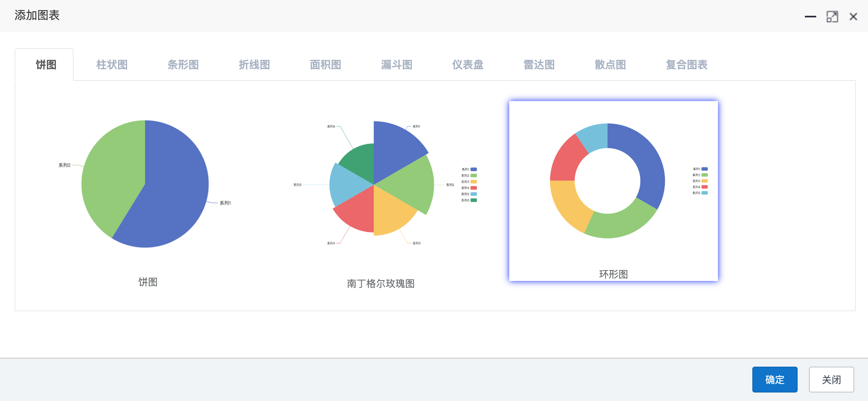868x401 pixels.
Task: Click the light blue 系列5 legend swatch in donut chart
Action: point(705,193)
